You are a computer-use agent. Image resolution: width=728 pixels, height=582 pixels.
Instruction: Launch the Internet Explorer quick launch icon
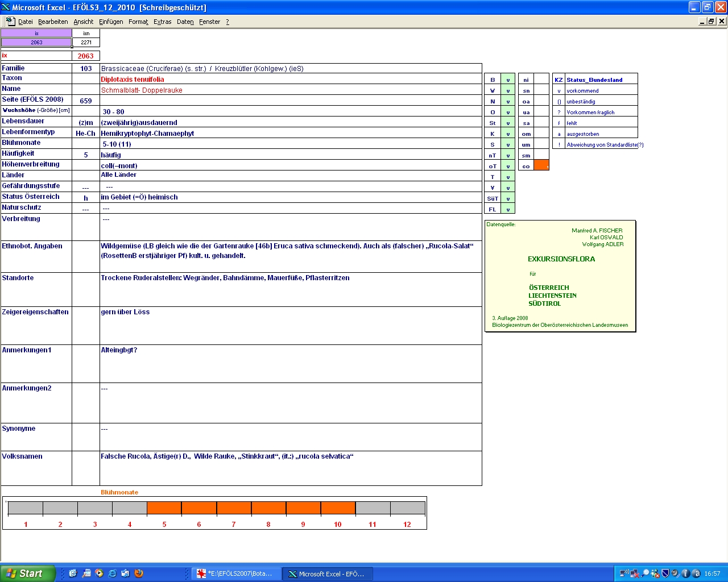pyautogui.click(x=113, y=573)
